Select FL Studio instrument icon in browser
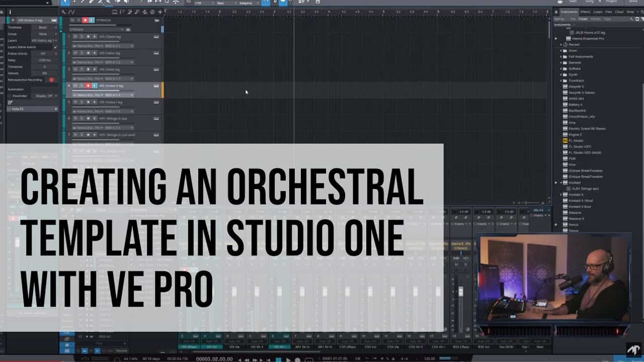The height and width of the screenshot is (362, 644). tap(566, 141)
